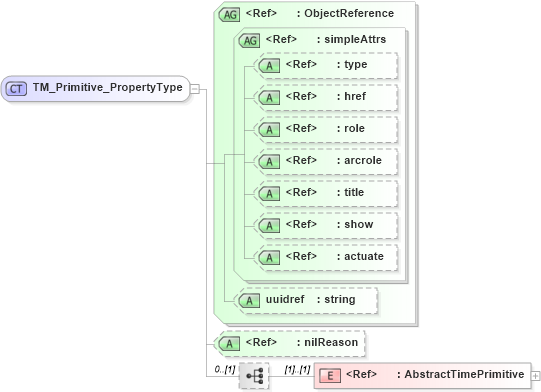Click the <Ref> text of simpleAttrs
The width and height of the screenshot is (541, 392).
pyautogui.click(x=281, y=39)
